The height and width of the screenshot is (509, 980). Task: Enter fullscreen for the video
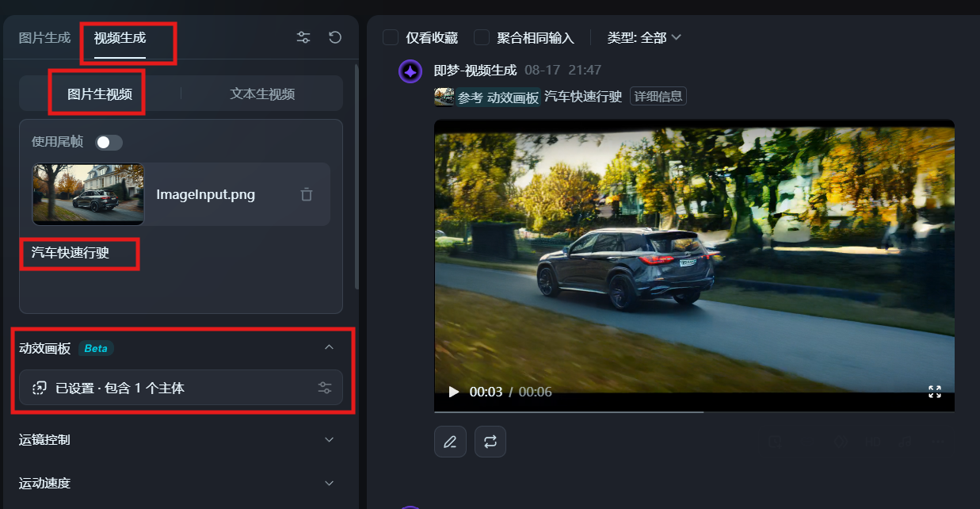pos(935,392)
